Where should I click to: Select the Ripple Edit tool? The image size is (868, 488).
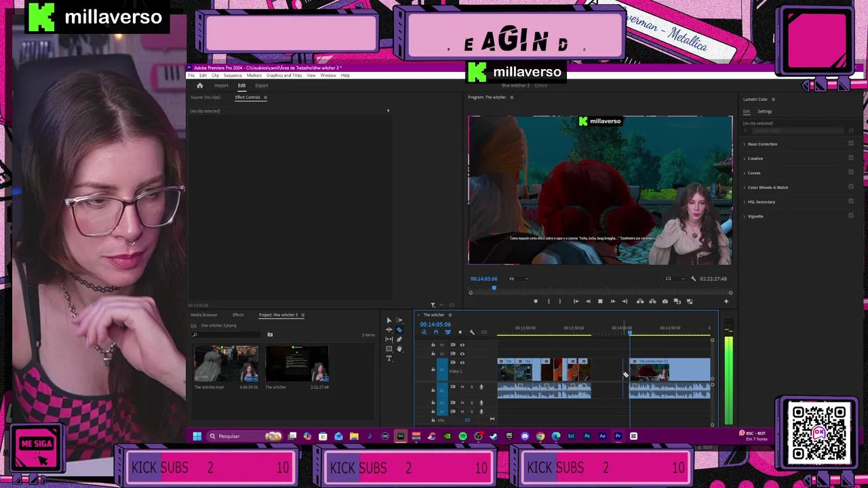[x=389, y=329]
